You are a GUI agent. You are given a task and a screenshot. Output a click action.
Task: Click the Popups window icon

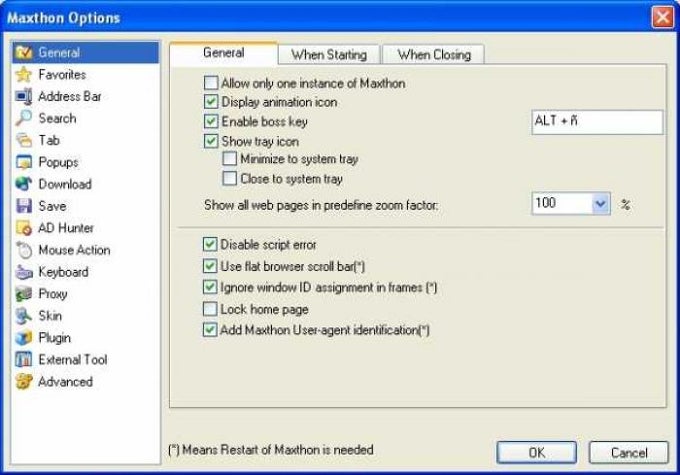point(24,162)
